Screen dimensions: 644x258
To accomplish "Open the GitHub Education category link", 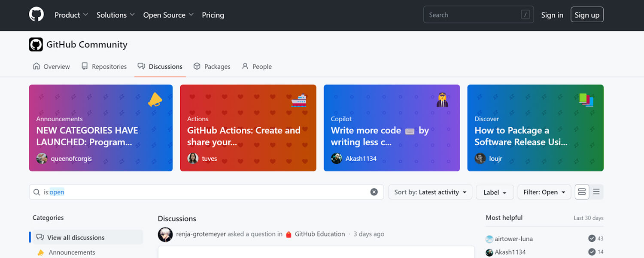I will click(320, 234).
